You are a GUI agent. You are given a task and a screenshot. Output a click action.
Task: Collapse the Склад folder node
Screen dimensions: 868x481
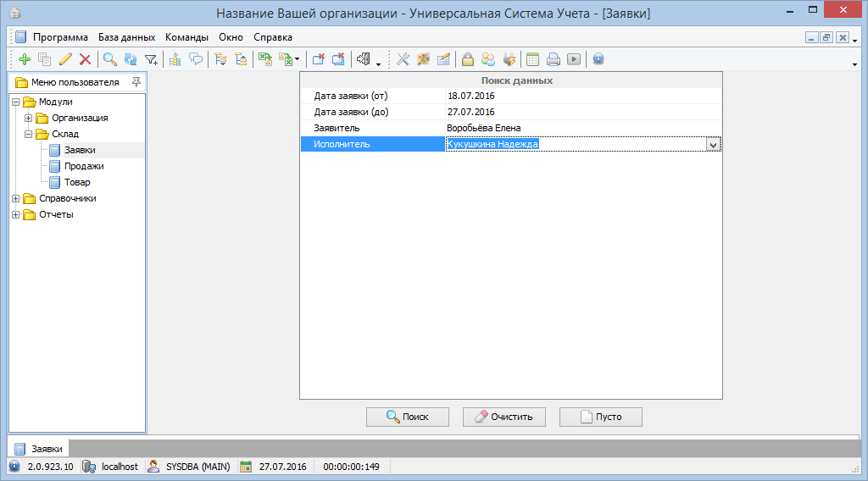click(28, 134)
